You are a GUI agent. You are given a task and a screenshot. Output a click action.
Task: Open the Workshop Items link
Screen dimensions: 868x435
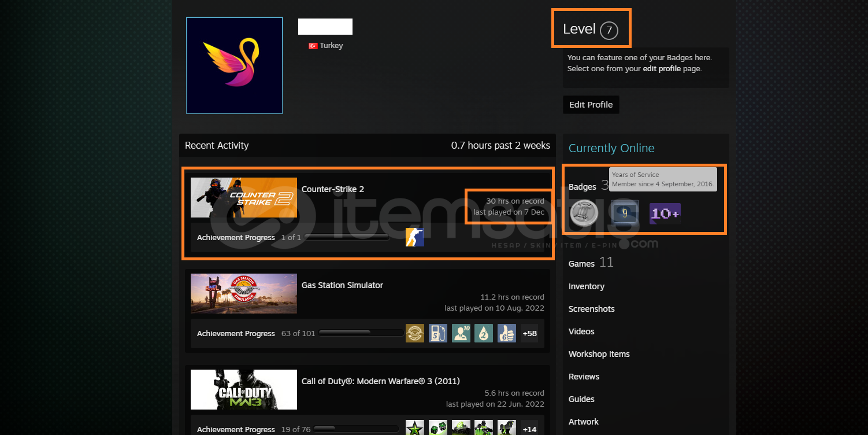click(x=599, y=354)
